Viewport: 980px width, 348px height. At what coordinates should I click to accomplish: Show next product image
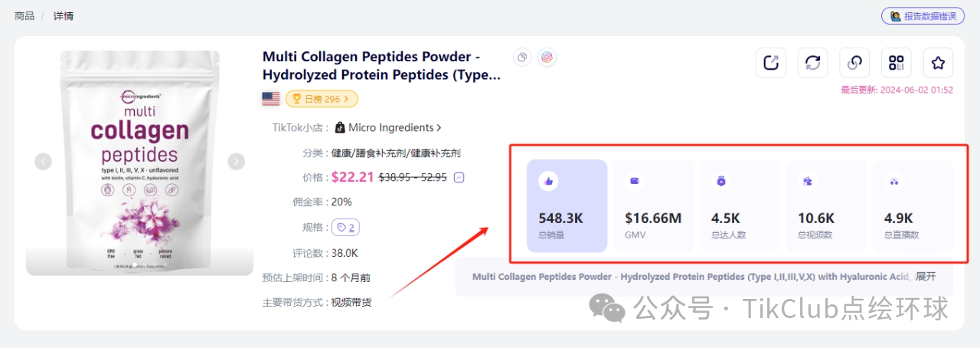coord(237,161)
